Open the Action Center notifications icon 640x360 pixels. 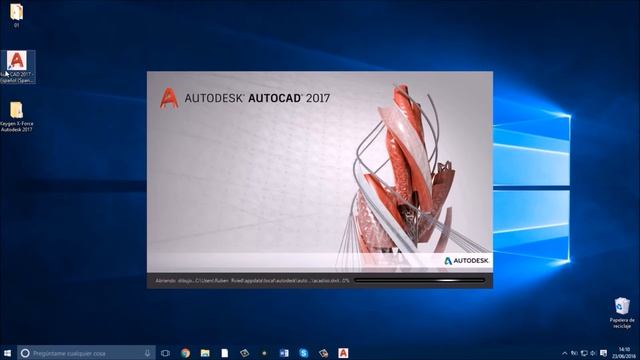coord(603,353)
